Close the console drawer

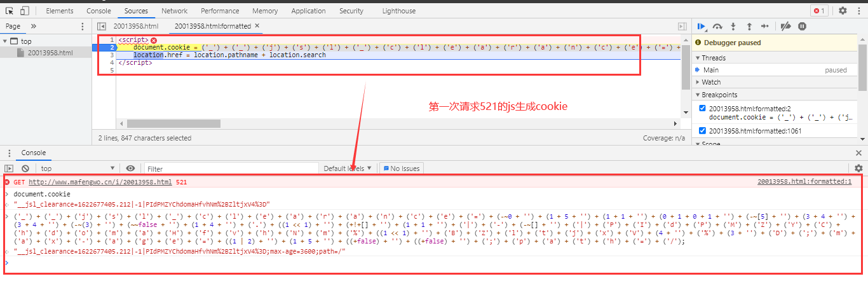857,153
